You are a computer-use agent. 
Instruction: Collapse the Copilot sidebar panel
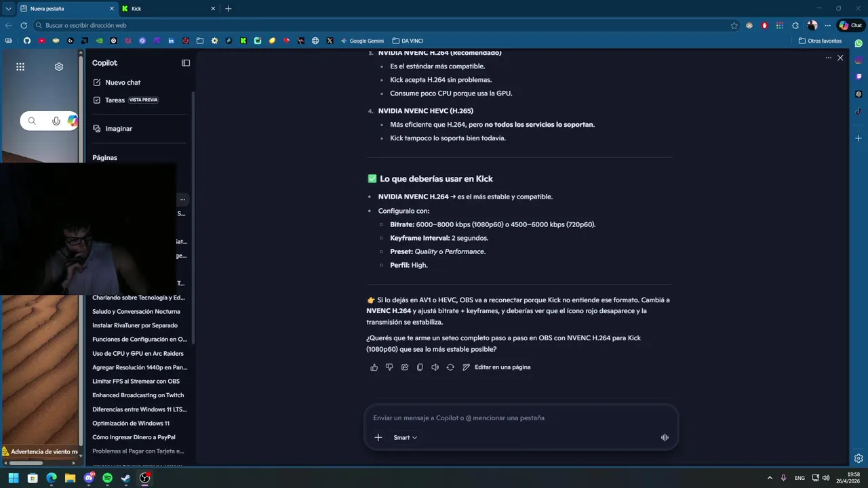186,63
